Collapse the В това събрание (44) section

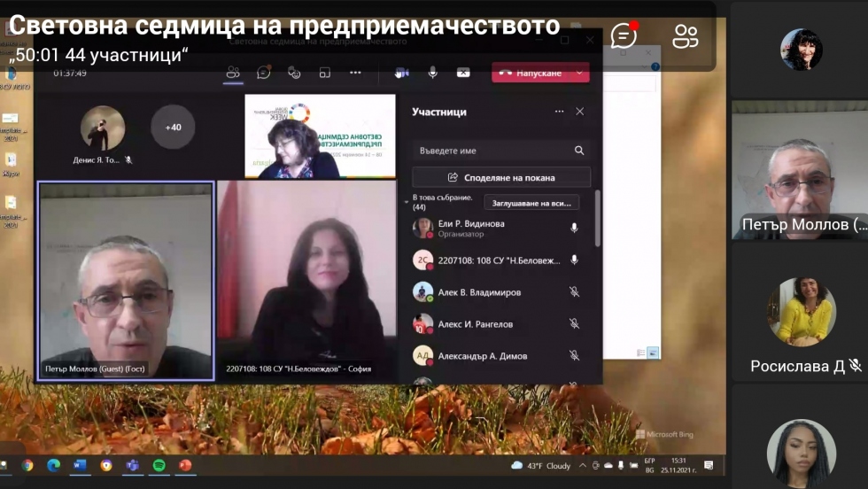click(x=407, y=202)
